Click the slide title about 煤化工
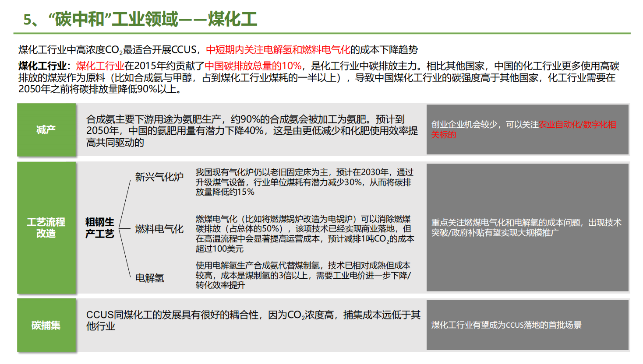 pyautogui.click(x=140, y=19)
